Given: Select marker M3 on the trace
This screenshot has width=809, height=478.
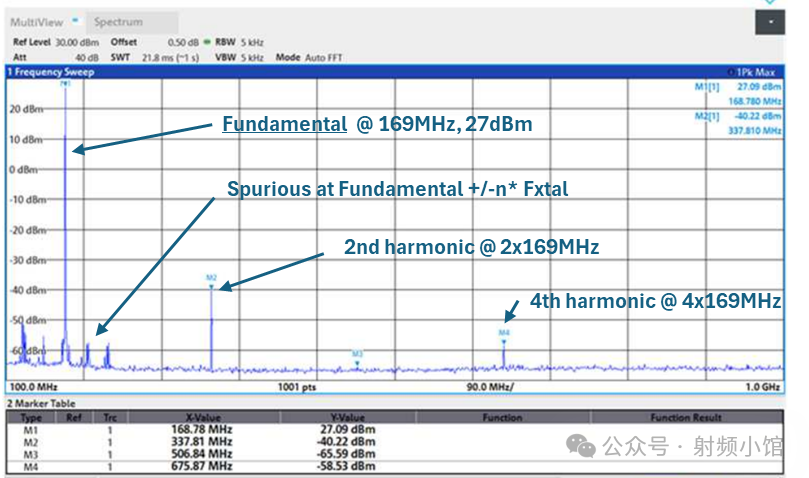Looking at the screenshot, I should coord(357,354).
